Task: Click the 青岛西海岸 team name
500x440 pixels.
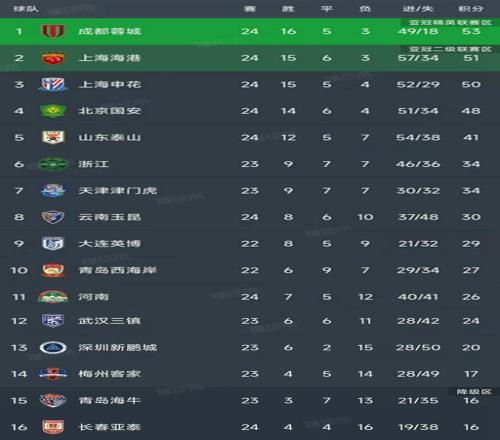Action: [118, 270]
